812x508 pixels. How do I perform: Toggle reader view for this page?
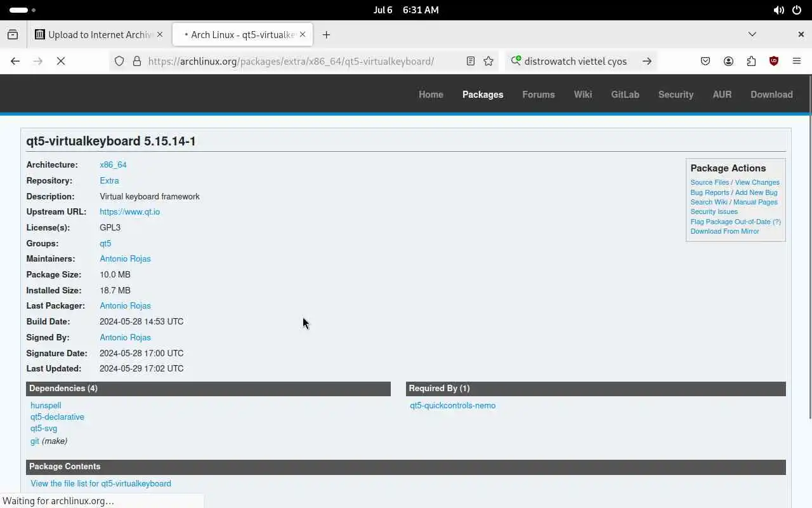click(471, 61)
